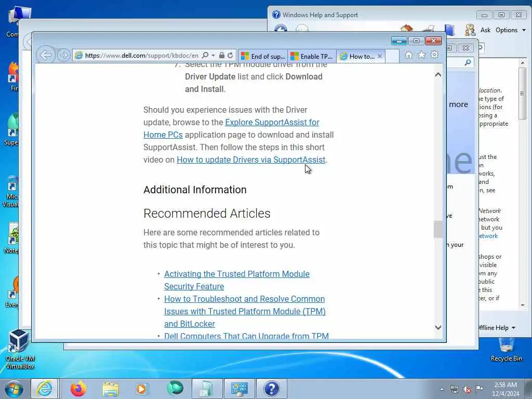Open Recycle Bin on the desktop

(x=506, y=350)
